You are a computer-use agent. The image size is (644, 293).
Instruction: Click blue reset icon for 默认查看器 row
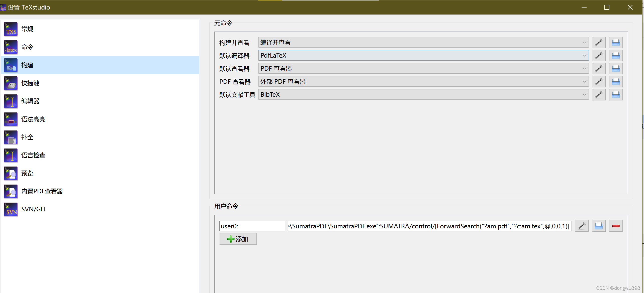(x=616, y=69)
